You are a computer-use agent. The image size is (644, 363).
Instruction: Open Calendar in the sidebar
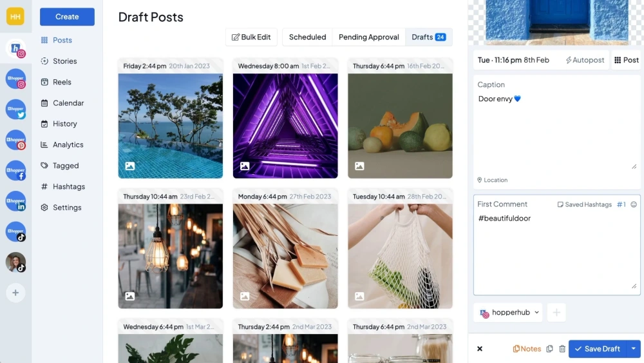click(x=62, y=103)
